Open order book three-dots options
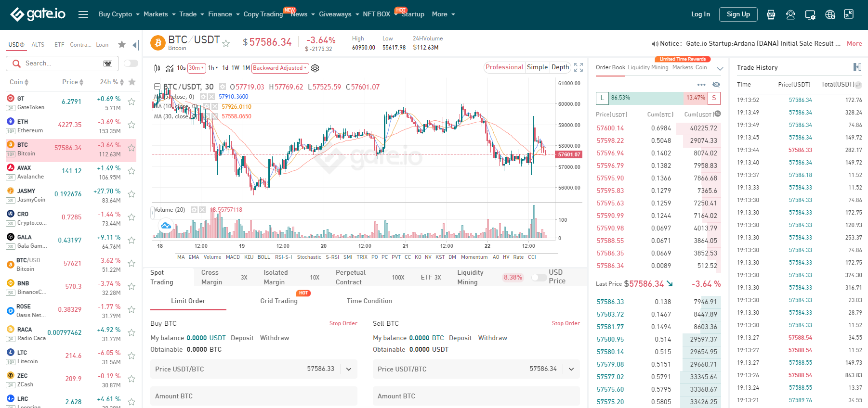 click(701, 85)
